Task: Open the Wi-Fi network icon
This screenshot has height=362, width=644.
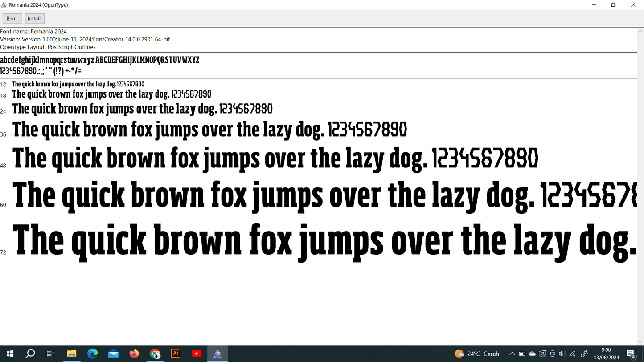Action: click(x=573, y=354)
